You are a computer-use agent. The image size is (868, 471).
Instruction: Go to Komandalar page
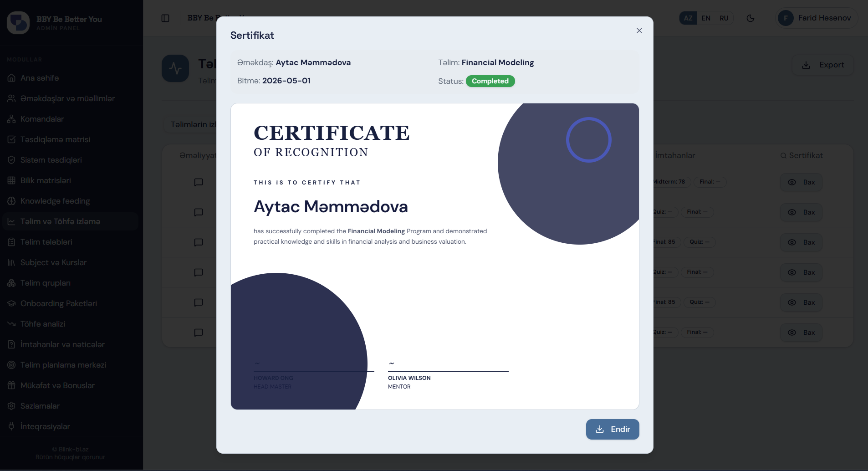click(x=71, y=119)
